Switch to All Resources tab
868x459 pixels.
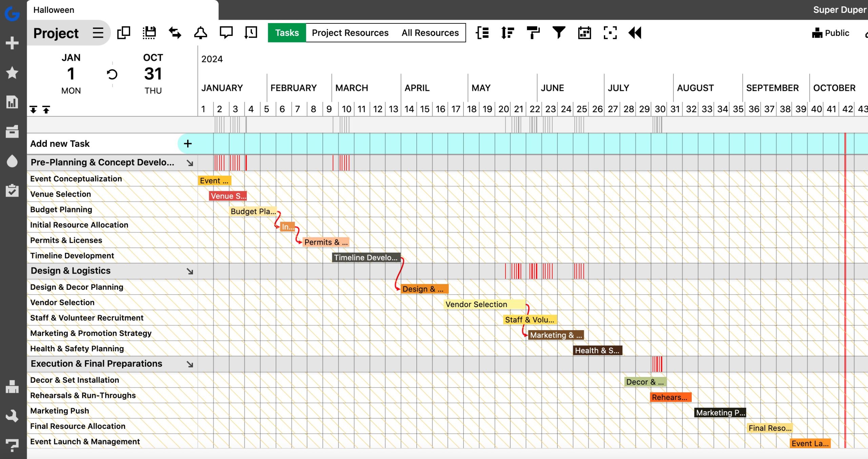click(430, 33)
